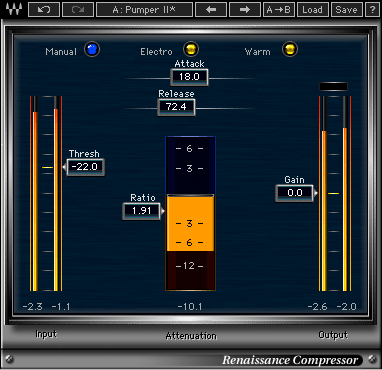382x370 pixels.
Task: Click the bottom-right corner screw icon
Action: pyautogui.click(x=372, y=359)
